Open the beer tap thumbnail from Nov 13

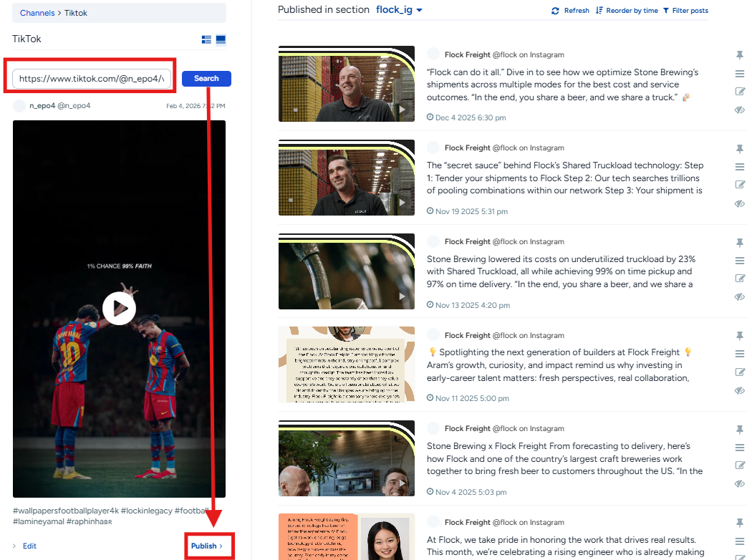[346, 271]
